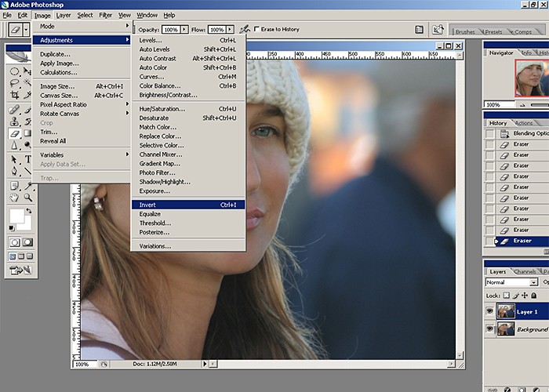Toggle lock image pixels brush icon
The height and width of the screenshot is (392, 549).
[x=515, y=296]
